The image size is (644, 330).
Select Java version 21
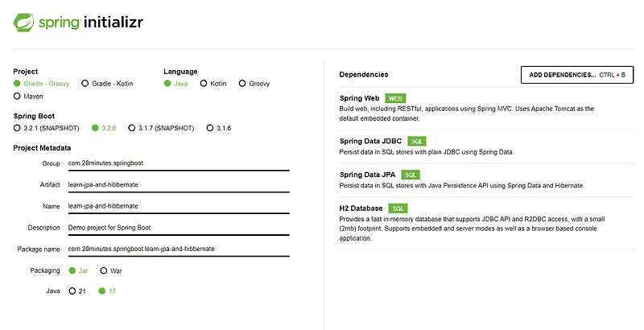(x=72, y=291)
